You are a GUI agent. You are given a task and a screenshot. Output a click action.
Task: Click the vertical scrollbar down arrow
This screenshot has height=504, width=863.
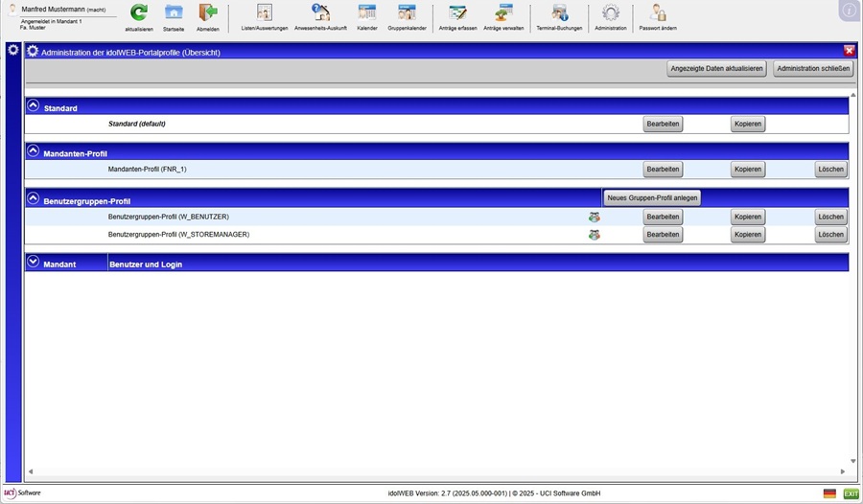pos(852,462)
